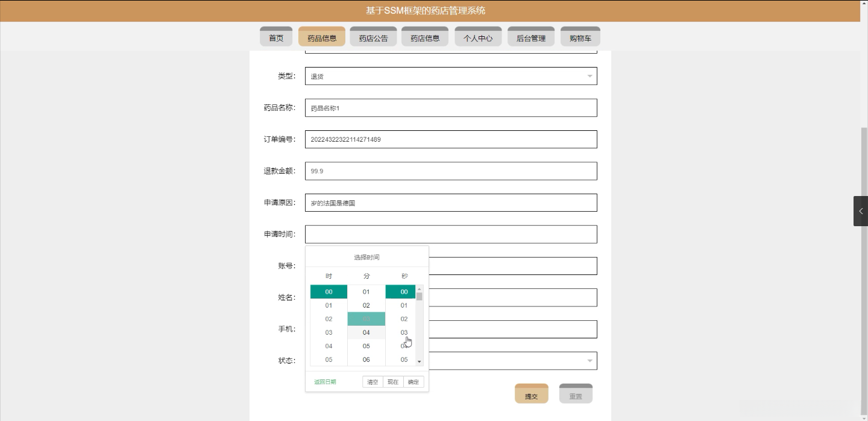Expand the 类型 dropdown showing 退货

[x=451, y=76]
